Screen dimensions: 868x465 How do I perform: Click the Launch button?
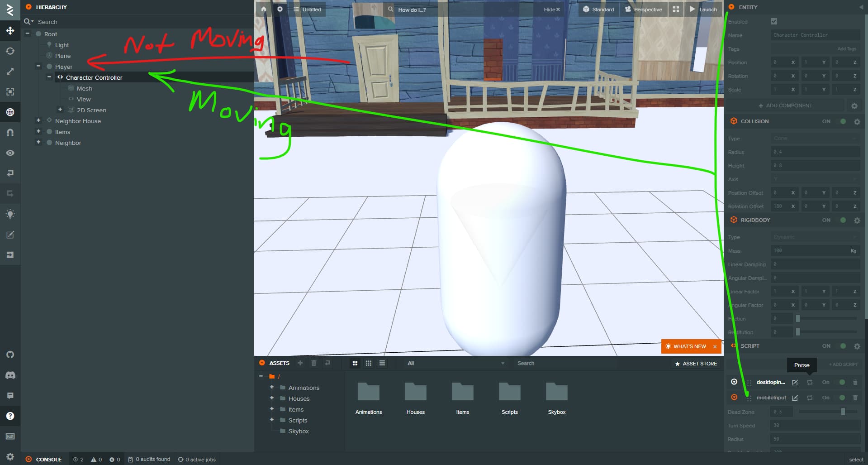(703, 9)
